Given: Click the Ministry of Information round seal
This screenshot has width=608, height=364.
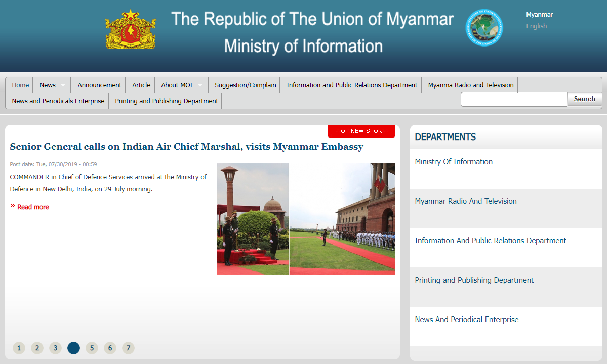Looking at the screenshot, I should (x=484, y=28).
